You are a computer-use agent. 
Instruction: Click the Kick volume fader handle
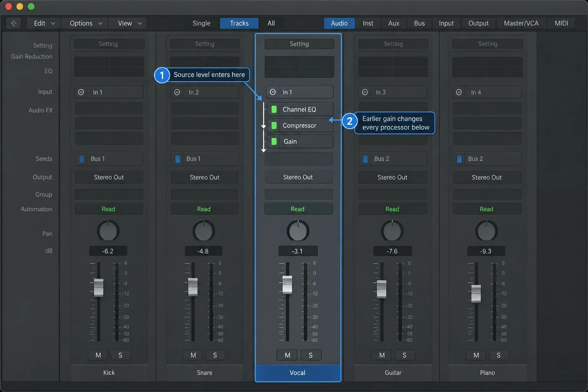click(x=98, y=287)
